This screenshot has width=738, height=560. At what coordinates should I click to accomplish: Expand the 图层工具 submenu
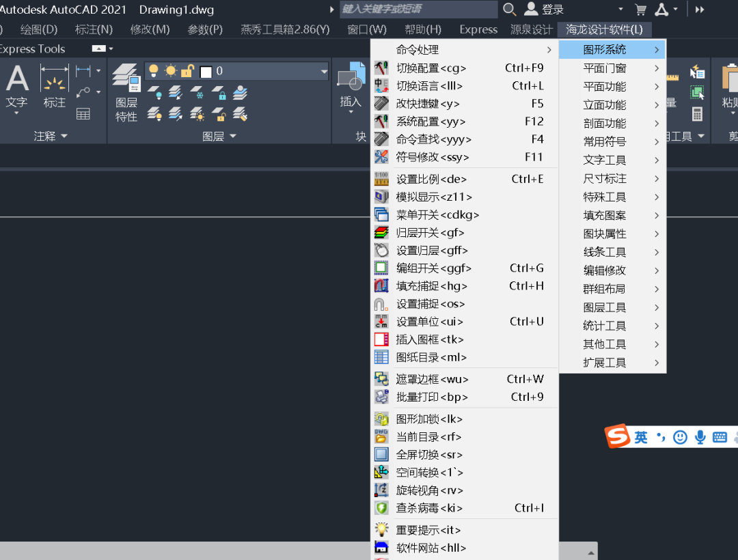point(612,307)
